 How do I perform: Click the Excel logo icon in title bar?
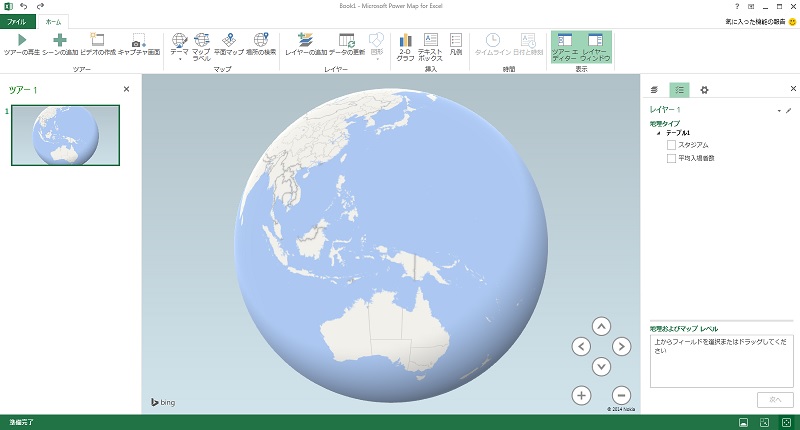8,6
